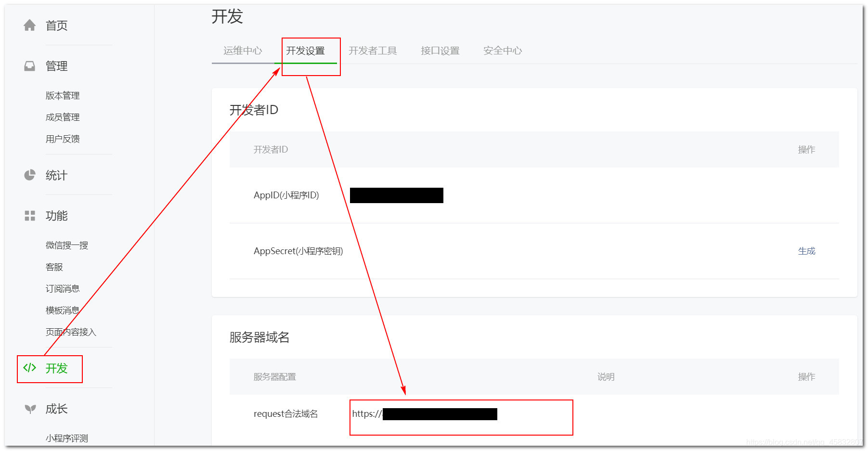The image size is (868, 451).
Task: Click the 开发者ID table column header
Action: [271, 149]
